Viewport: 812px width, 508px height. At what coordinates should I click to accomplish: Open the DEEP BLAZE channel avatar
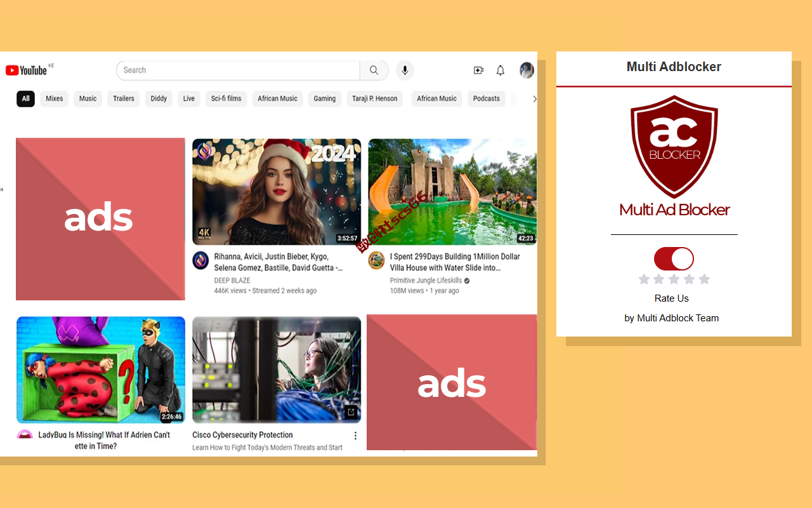pyautogui.click(x=200, y=260)
